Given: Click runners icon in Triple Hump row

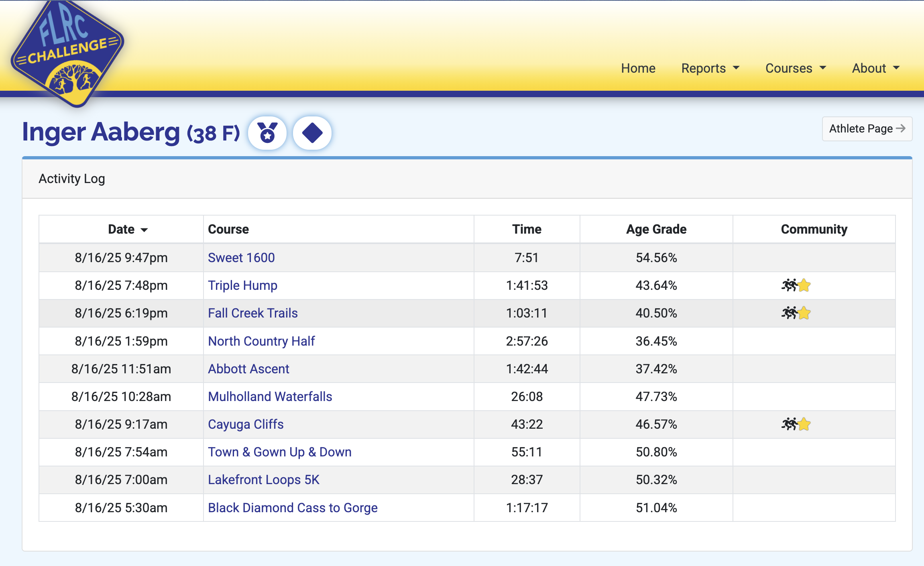Looking at the screenshot, I should click(x=789, y=285).
